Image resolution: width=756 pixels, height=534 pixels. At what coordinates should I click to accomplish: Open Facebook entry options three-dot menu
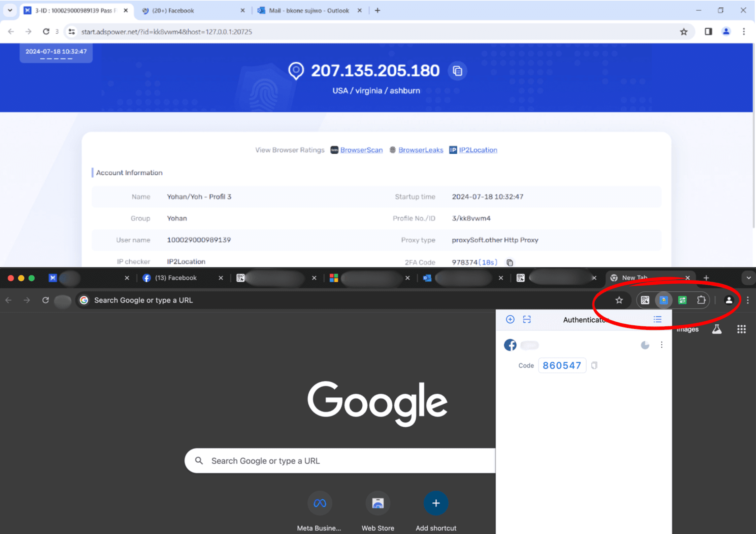coord(661,345)
